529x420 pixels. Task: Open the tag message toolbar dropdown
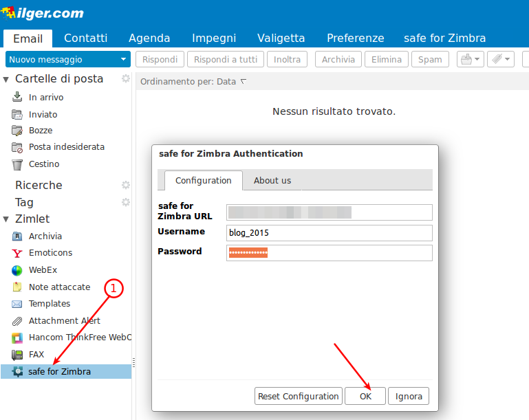click(501, 59)
